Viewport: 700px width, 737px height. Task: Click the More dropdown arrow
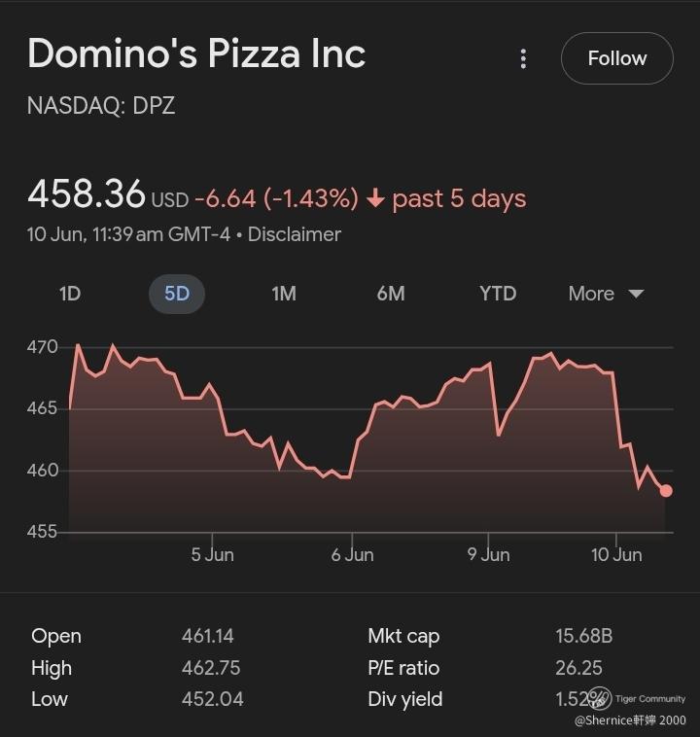636,294
